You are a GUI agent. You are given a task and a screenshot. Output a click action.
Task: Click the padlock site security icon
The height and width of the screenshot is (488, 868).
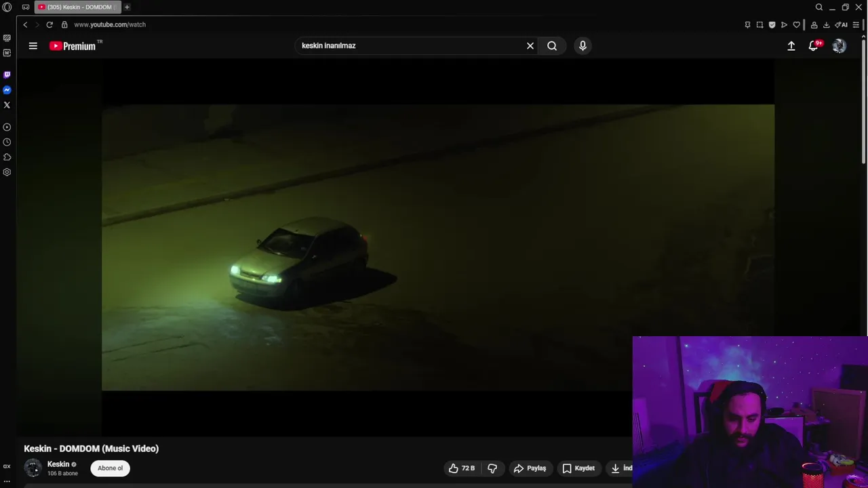(x=64, y=24)
